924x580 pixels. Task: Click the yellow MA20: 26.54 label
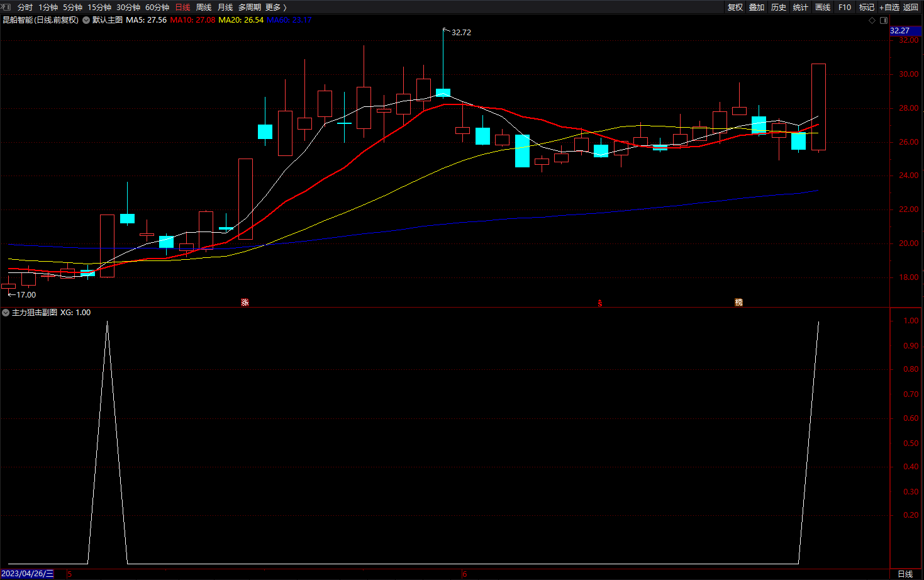click(x=241, y=20)
